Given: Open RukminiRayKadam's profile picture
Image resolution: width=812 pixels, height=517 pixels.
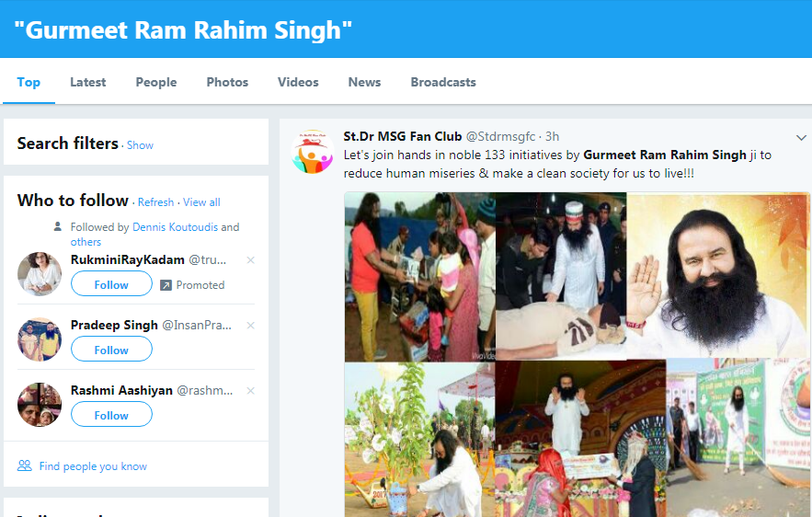Looking at the screenshot, I should pyautogui.click(x=40, y=274).
